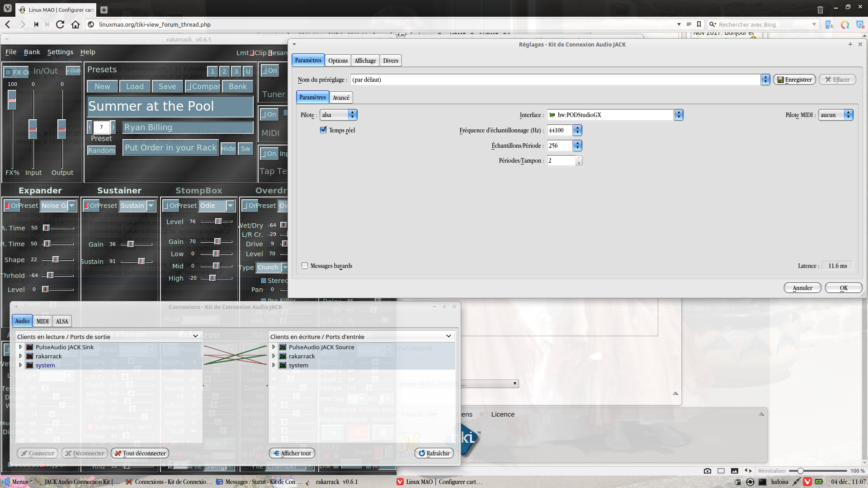Viewport: 868px width, 488px height.
Task: Capture the page with the camera icon
Action: (x=708, y=471)
